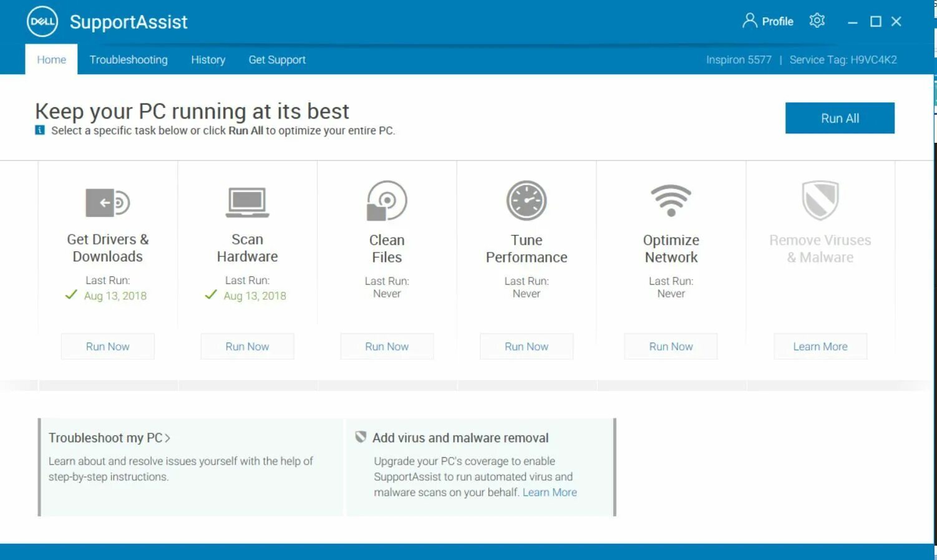Switch to the Home tab

coord(51,59)
